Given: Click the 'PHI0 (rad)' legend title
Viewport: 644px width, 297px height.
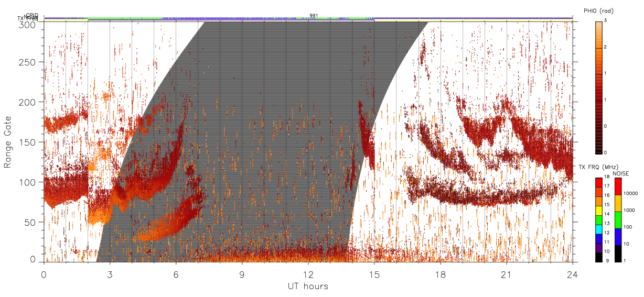Looking at the screenshot, I should 598,10.
